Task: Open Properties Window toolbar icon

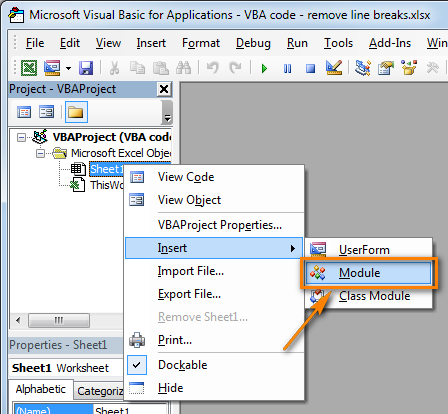Action: click(x=386, y=68)
